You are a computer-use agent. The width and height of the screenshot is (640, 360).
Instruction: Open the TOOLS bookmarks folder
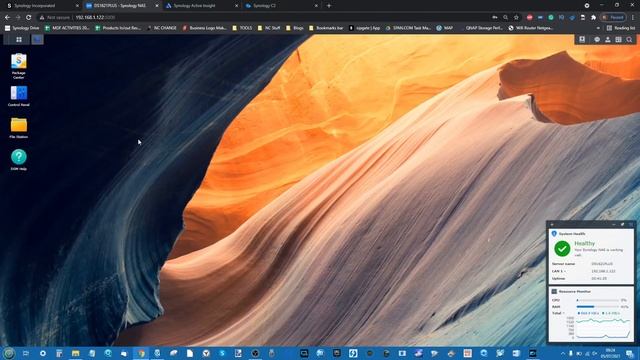coord(242,28)
